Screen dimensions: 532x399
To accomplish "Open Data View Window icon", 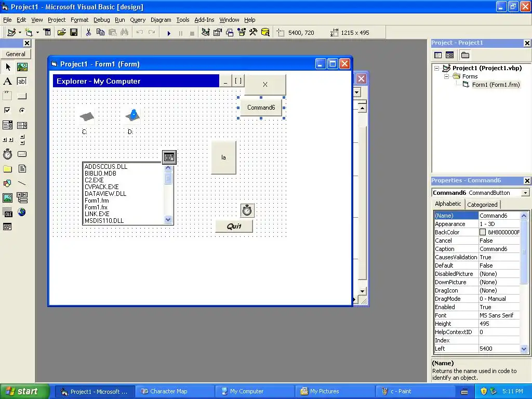I will (x=265, y=33).
